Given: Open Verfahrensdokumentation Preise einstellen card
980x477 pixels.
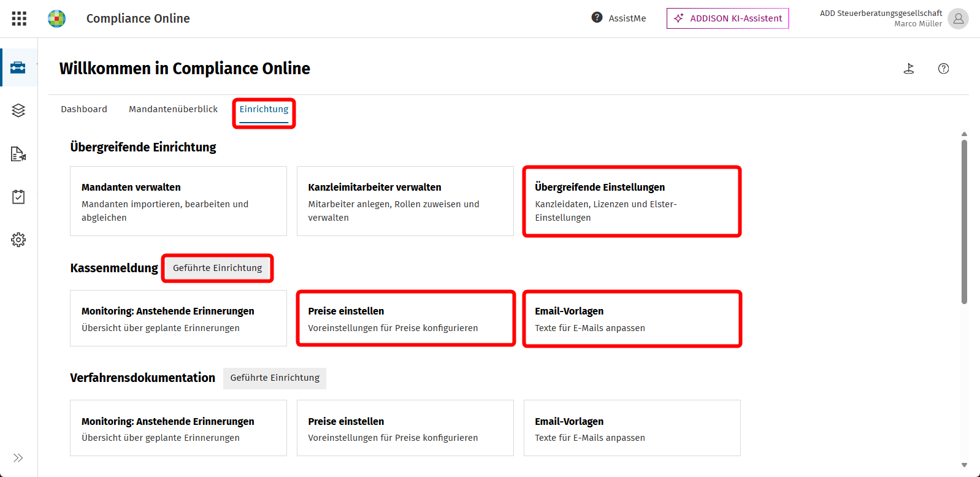Looking at the screenshot, I should pyautogui.click(x=405, y=428).
